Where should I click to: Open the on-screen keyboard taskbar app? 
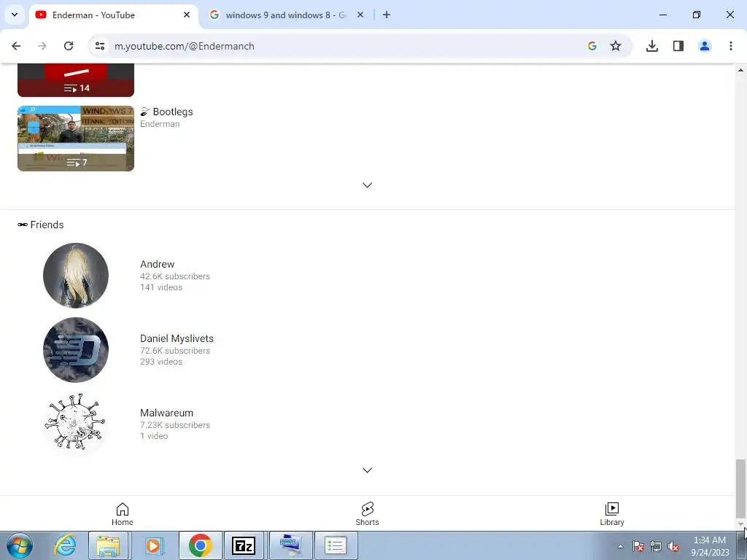tap(290, 545)
